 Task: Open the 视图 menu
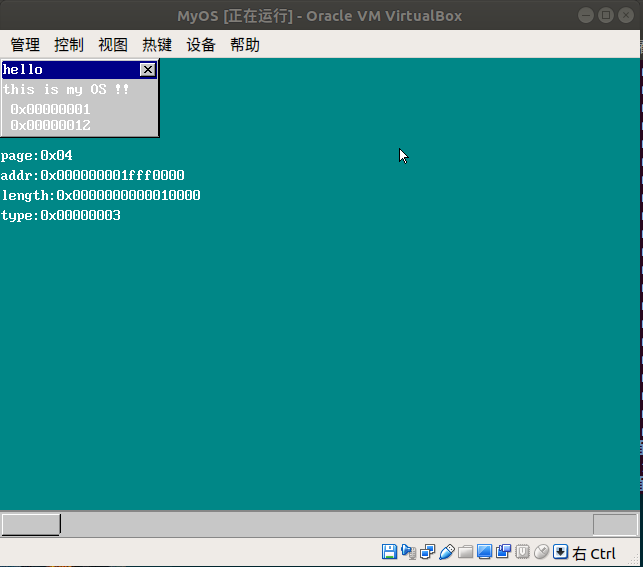[x=113, y=45]
